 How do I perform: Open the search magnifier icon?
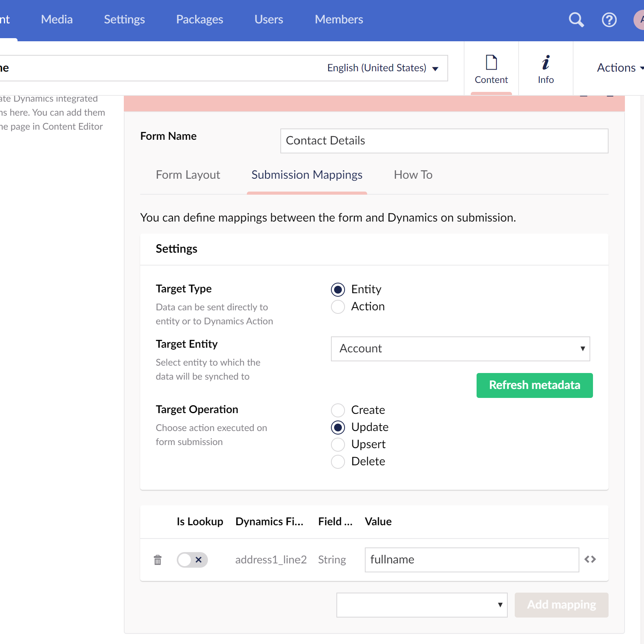pyautogui.click(x=576, y=19)
